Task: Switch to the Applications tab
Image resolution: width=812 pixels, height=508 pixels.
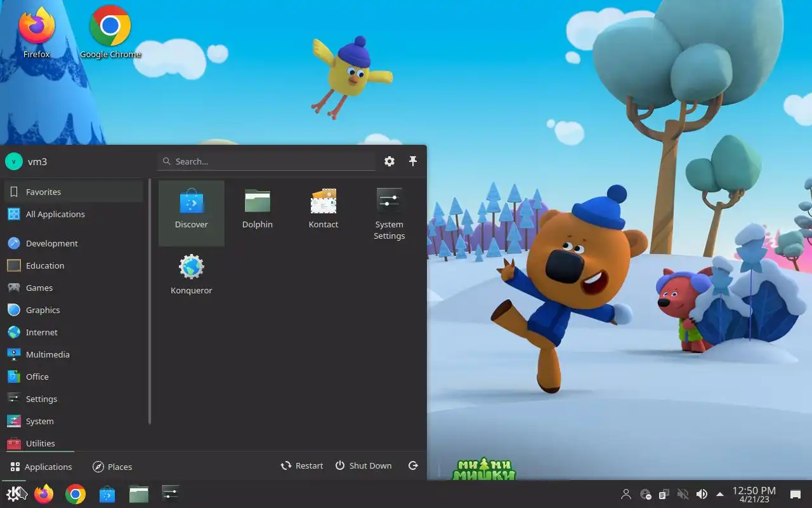Action: click(x=41, y=467)
